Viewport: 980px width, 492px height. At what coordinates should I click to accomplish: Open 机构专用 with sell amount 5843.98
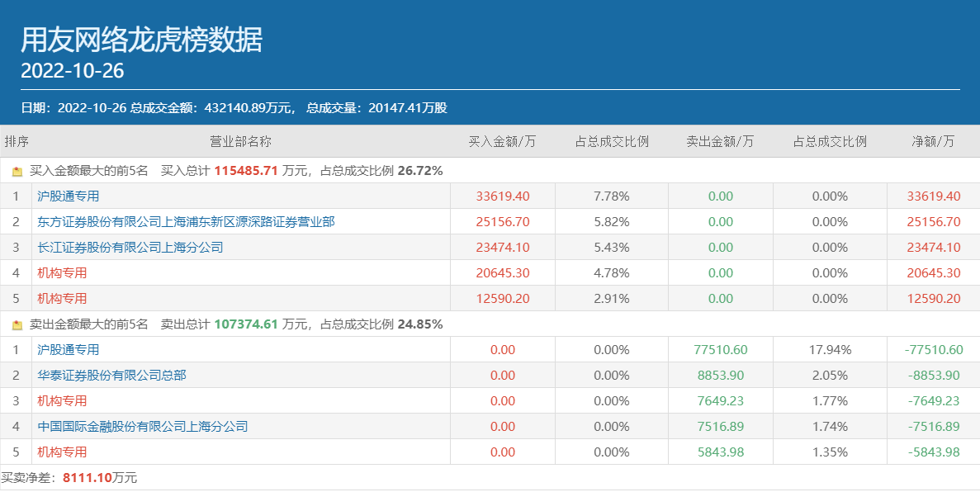pos(62,452)
